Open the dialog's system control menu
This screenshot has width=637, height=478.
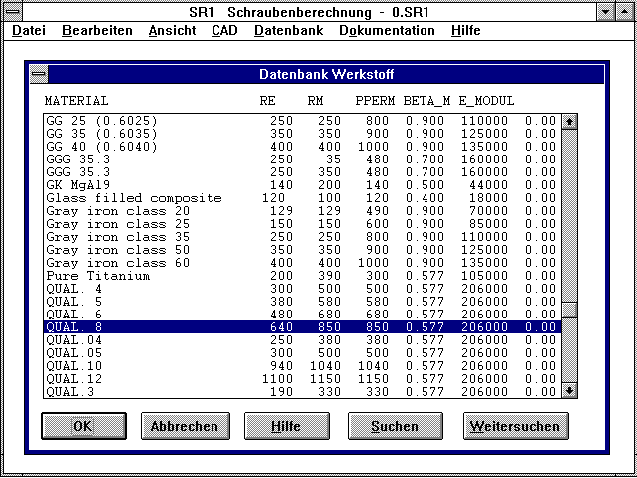pos(38,74)
